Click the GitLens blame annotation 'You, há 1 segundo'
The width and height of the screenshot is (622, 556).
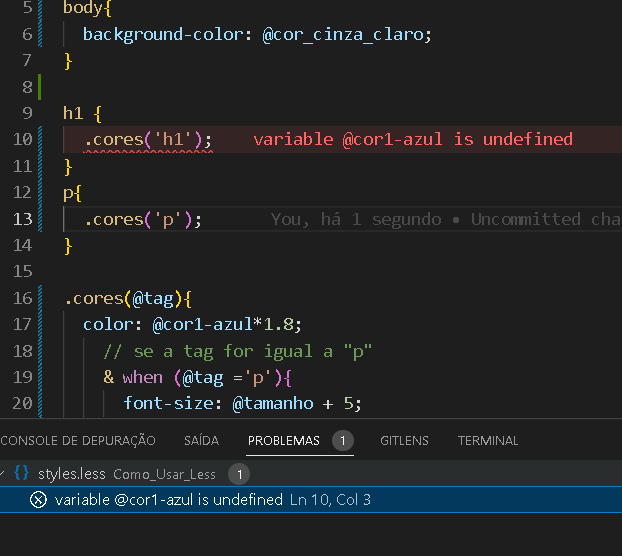[356, 219]
